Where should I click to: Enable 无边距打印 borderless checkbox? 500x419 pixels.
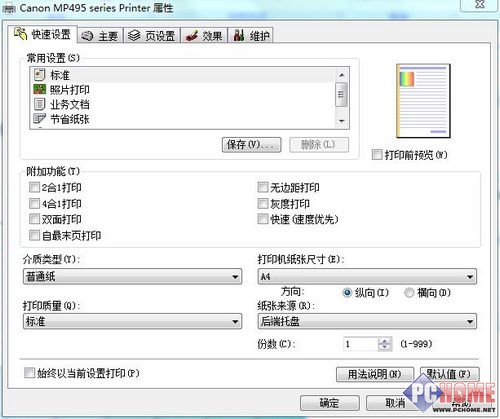(263, 187)
